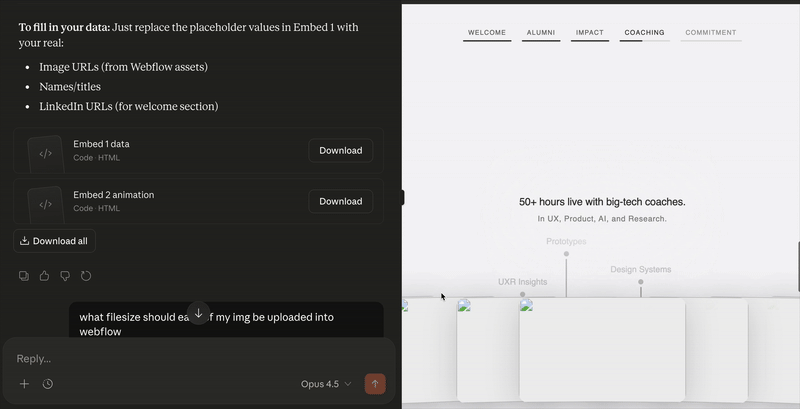This screenshot has width=800, height=409.
Task: Click the preview pane vertical scrollbar
Action: pos(798,267)
